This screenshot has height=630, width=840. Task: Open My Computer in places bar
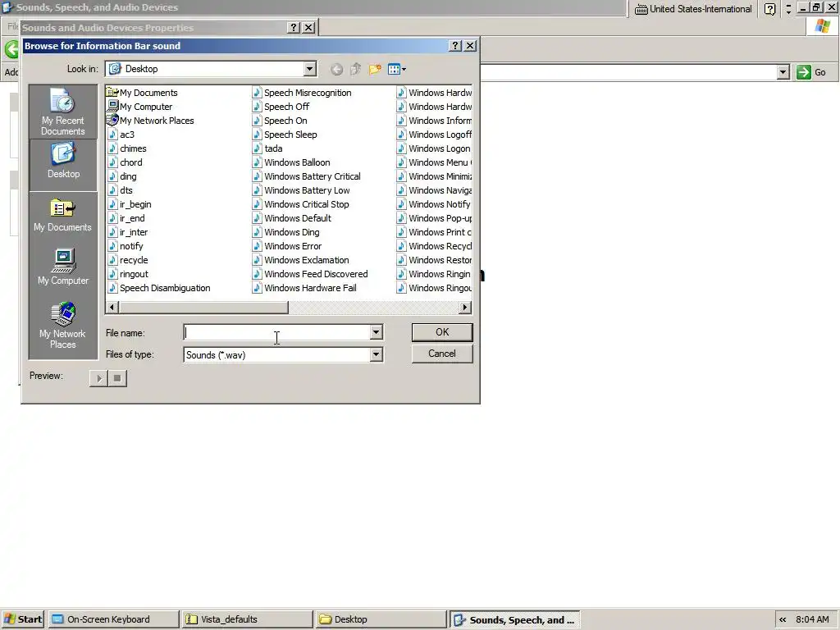point(62,267)
